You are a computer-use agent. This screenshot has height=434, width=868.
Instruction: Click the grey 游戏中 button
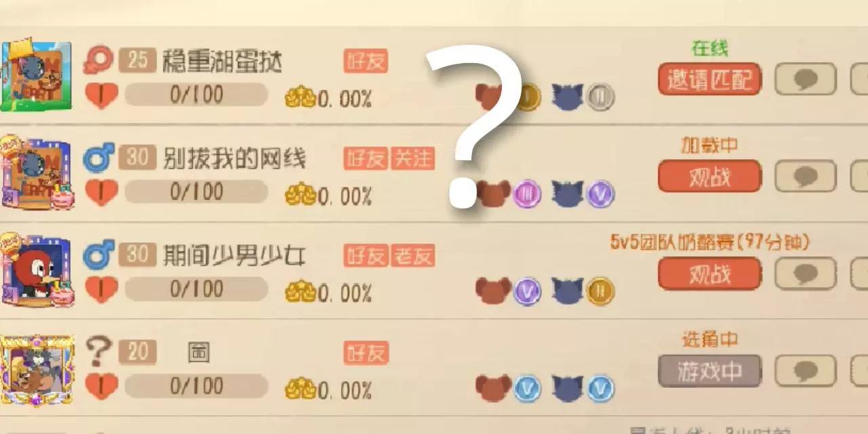click(709, 371)
